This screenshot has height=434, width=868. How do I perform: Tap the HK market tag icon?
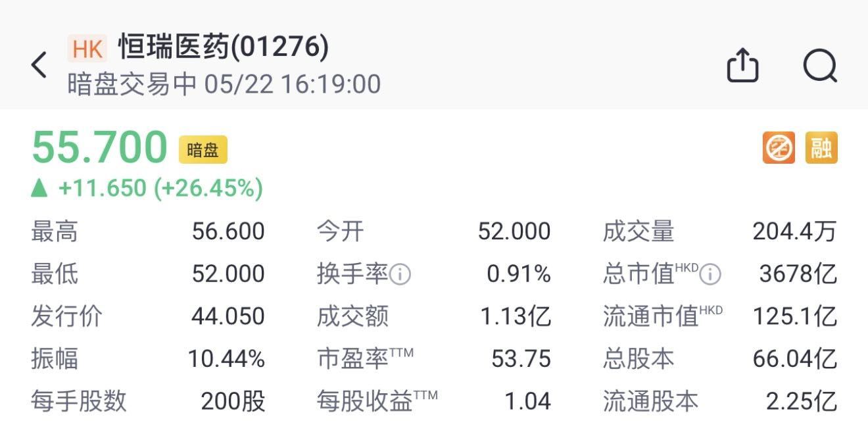(x=87, y=48)
